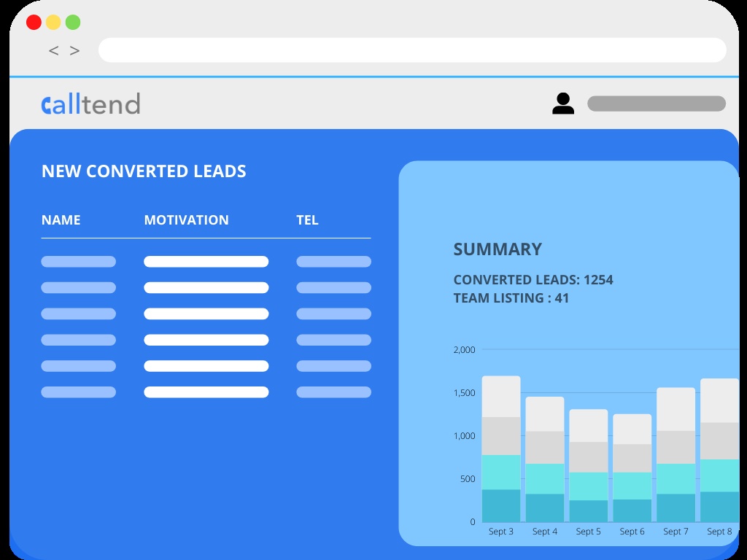Click the green maximize window dot
The width and height of the screenshot is (747, 560).
point(73,23)
